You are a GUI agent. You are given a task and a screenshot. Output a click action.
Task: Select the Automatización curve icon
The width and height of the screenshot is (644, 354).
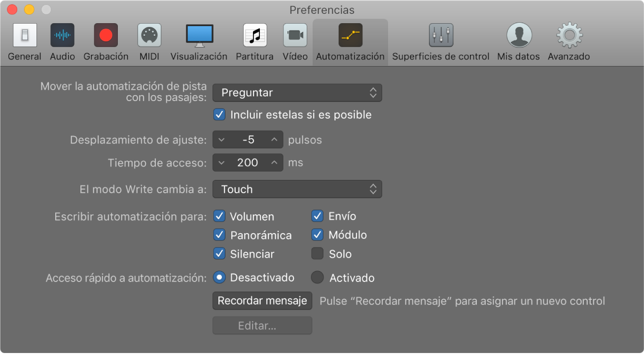[350, 35]
